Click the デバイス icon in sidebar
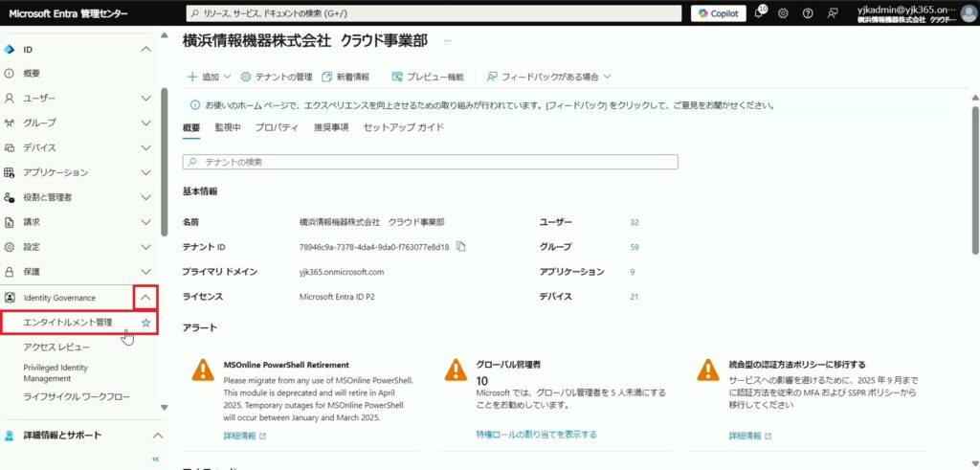Viewport: 980px width, 470px height. pyautogui.click(x=9, y=147)
